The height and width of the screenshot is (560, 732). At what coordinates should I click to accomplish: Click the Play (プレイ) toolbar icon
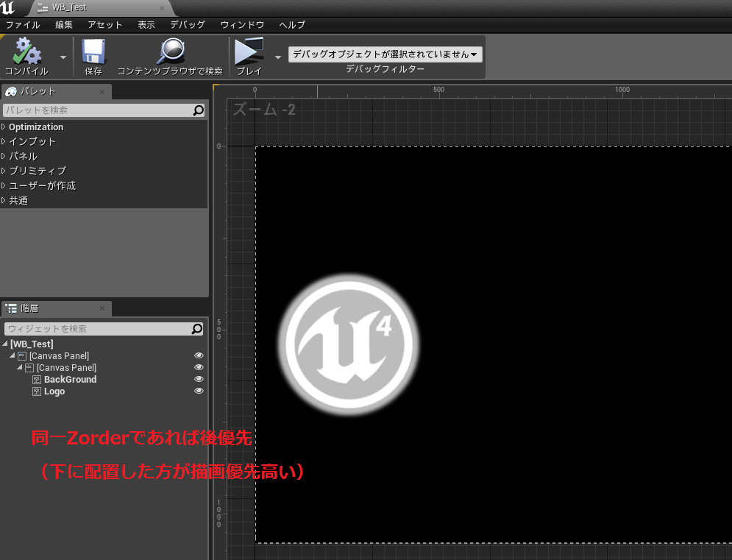pyautogui.click(x=249, y=52)
